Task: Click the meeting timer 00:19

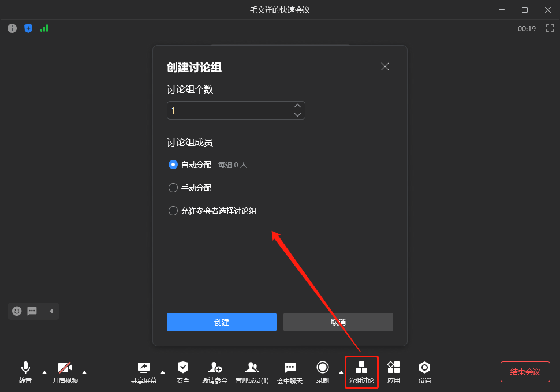Action: pyautogui.click(x=527, y=28)
